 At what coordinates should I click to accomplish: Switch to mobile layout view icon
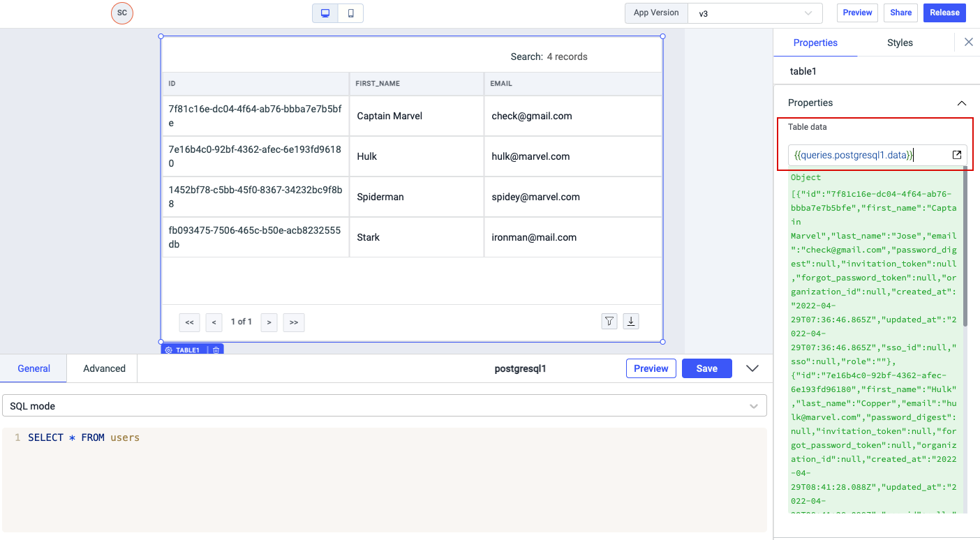pos(350,13)
